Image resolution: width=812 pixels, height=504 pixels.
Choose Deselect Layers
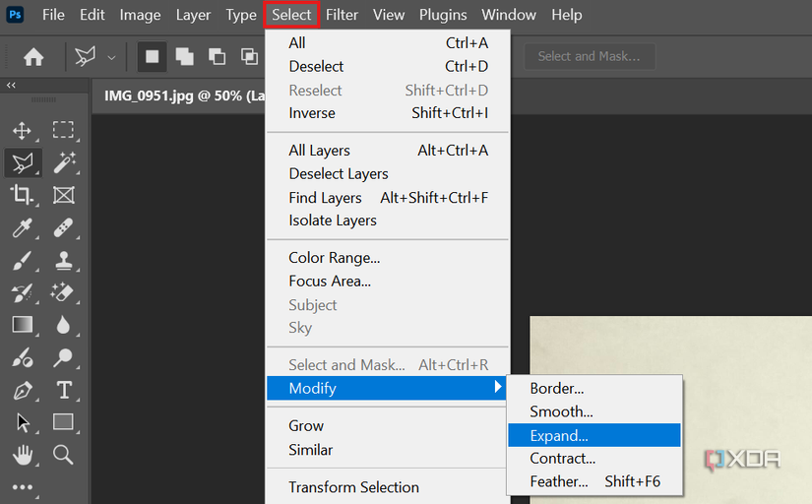click(x=388, y=173)
